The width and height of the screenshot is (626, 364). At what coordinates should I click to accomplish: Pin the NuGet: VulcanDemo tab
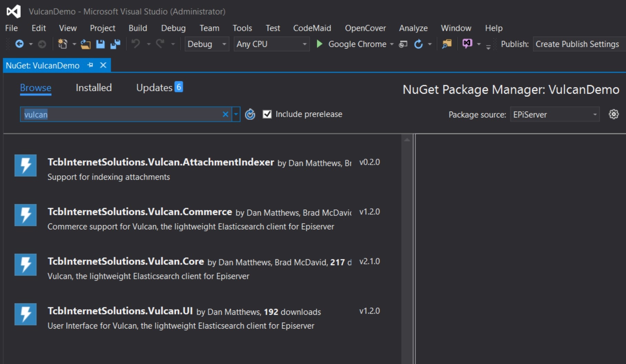point(90,65)
